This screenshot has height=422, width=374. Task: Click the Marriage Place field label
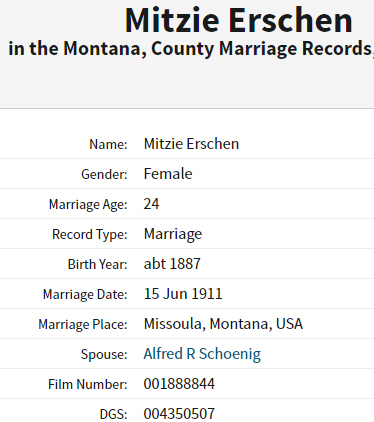click(x=83, y=324)
